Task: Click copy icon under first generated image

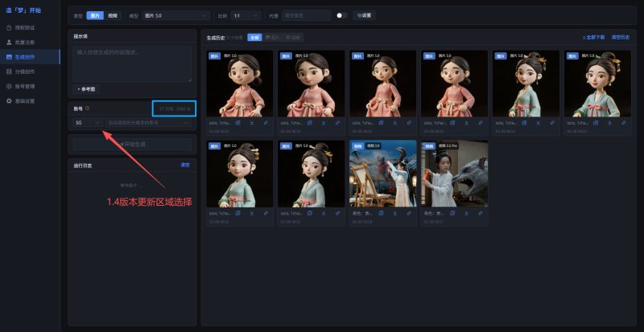Action: pyautogui.click(x=237, y=123)
